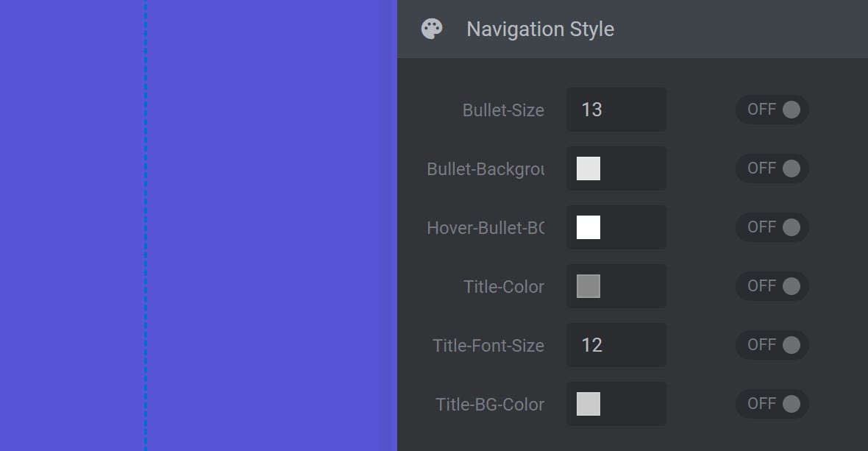Open the Bullet-Background color swatch

[x=588, y=168]
